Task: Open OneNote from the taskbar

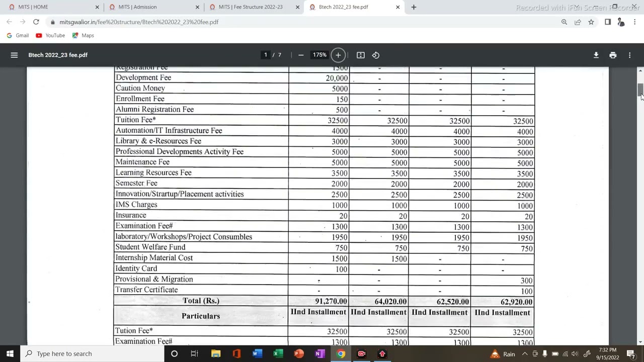Action: (x=319, y=353)
